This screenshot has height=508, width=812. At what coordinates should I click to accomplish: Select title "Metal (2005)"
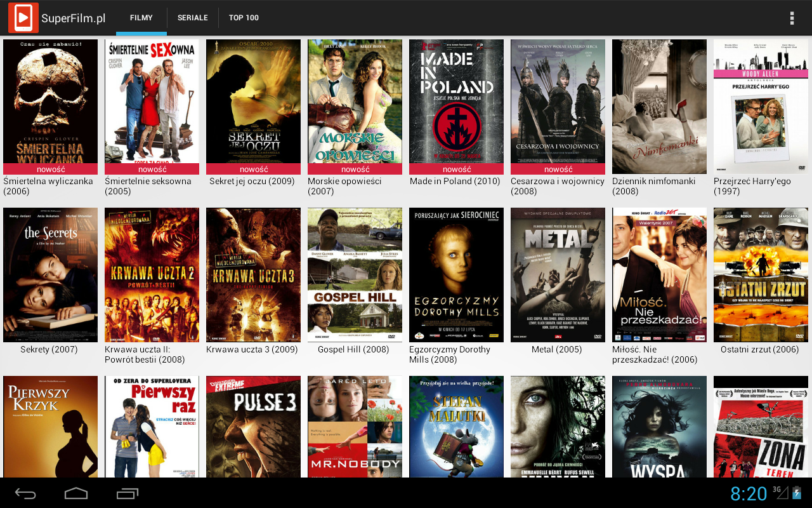(557, 349)
